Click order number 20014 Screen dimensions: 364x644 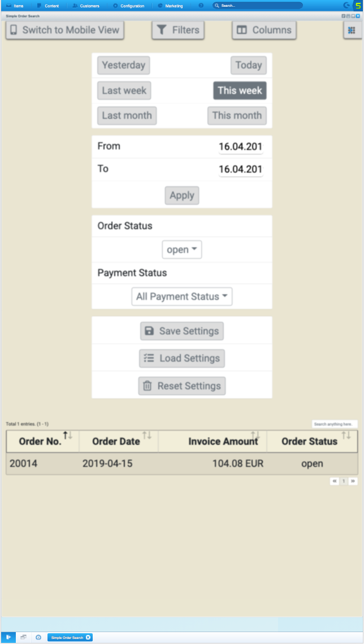pyautogui.click(x=23, y=463)
